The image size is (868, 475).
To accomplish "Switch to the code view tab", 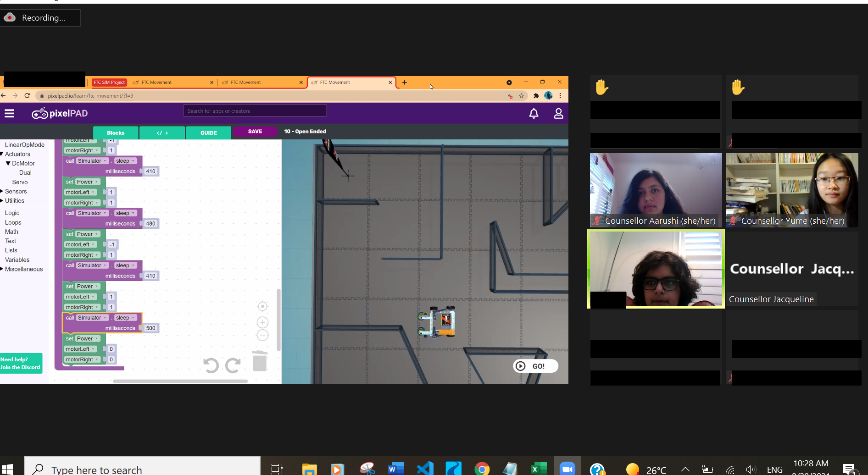I will click(x=162, y=133).
